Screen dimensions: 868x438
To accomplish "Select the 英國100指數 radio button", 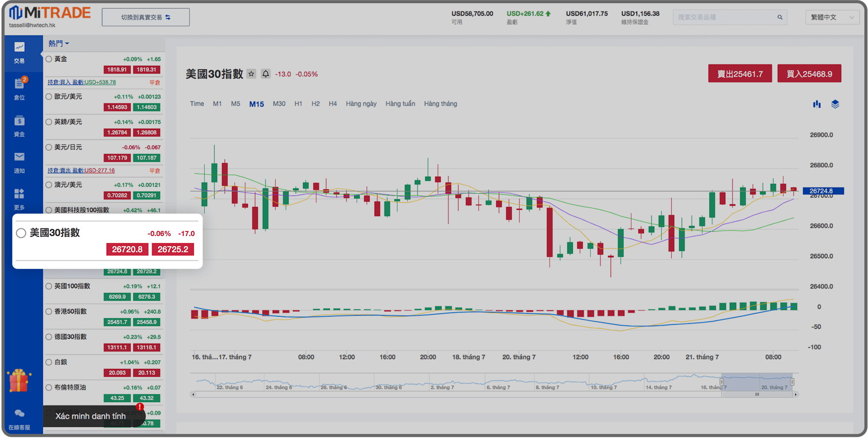I will (49, 286).
